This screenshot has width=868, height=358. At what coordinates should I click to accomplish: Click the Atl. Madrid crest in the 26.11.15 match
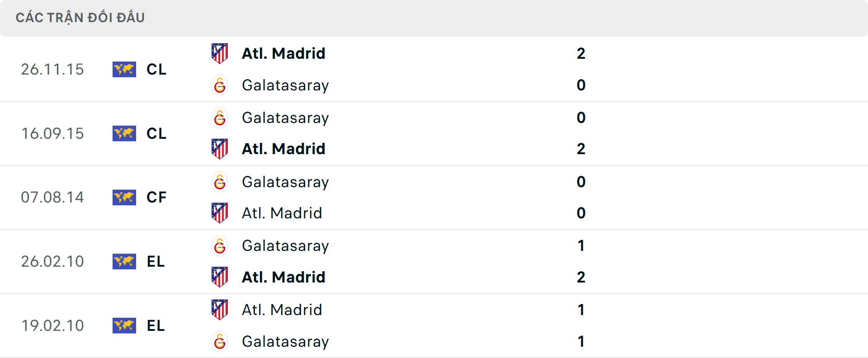coord(220,53)
